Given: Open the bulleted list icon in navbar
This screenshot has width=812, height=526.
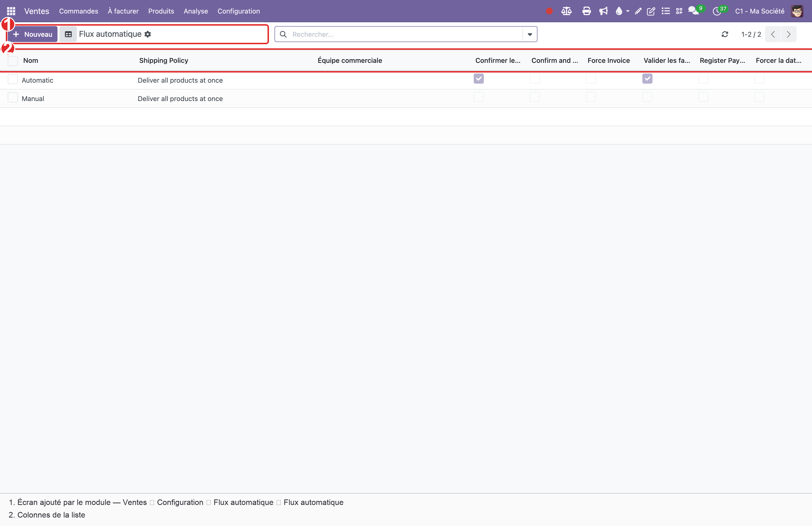Looking at the screenshot, I should point(666,11).
